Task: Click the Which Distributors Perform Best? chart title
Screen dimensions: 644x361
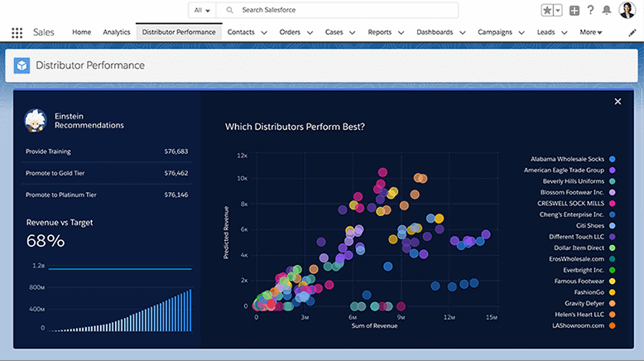Action: (x=295, y=127)
